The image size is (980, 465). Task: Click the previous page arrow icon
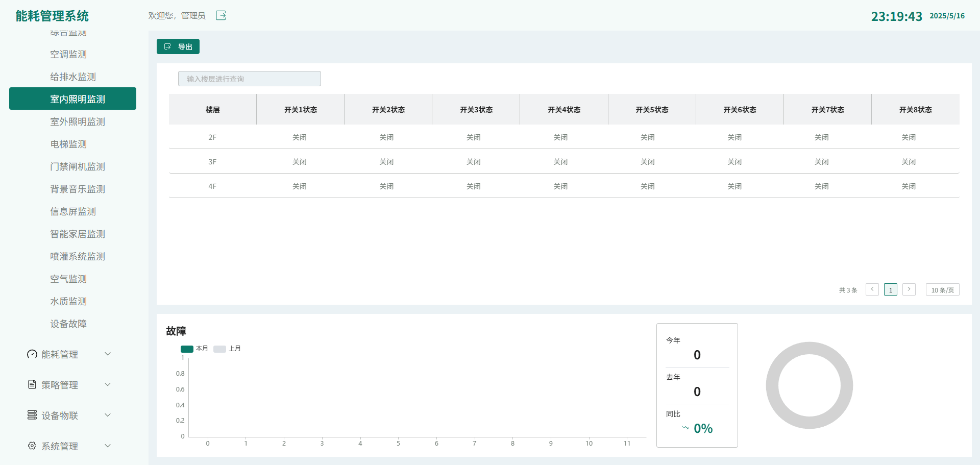(872, 289)
